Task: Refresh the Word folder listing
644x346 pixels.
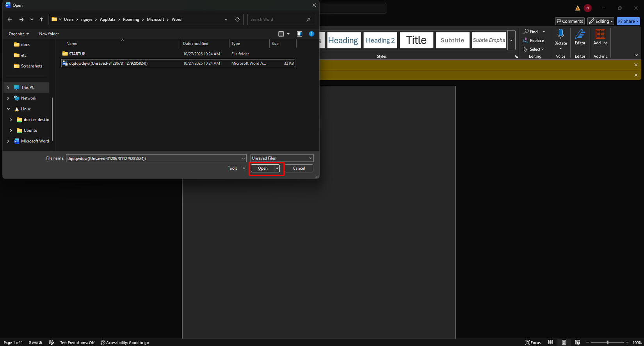Action: pyautogui.click(x=237, y=20)
